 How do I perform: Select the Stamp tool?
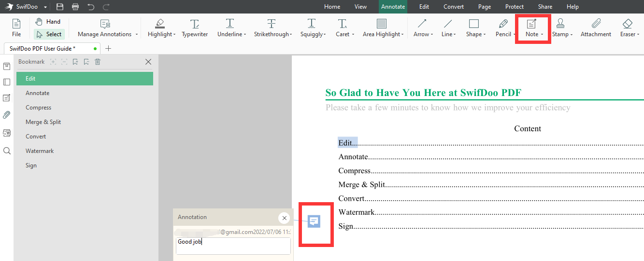click(x=560, y=28)
